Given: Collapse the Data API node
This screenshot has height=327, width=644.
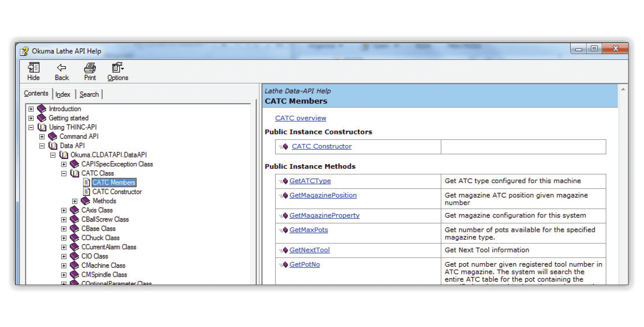Looking at the screenshot, I should [x=42, y=146].
